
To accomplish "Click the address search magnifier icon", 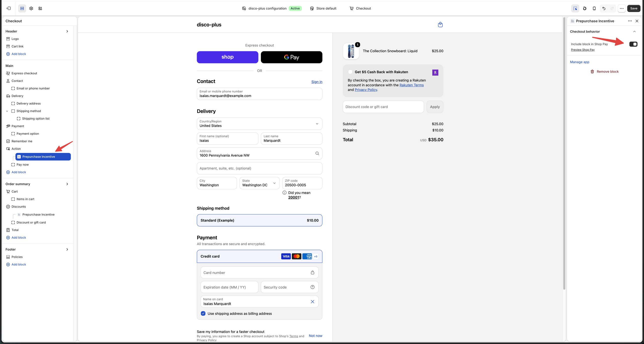I will click(x=317, y=153).
